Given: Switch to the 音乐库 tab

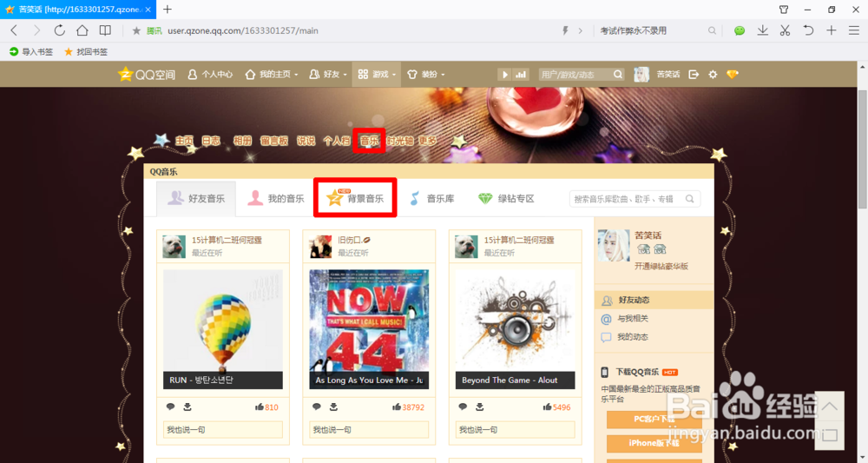Looking at the screenshot, I should click(x=432, y=198).
